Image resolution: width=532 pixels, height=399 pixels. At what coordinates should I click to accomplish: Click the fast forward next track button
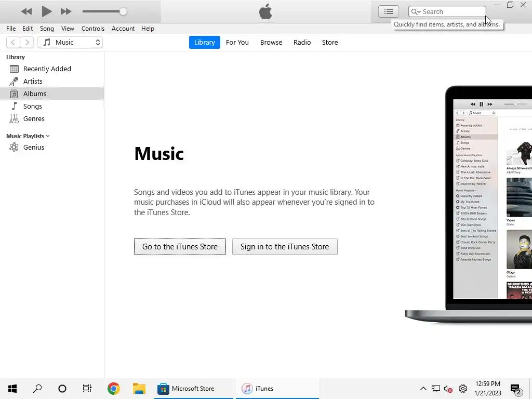click(x=66, y=11)
